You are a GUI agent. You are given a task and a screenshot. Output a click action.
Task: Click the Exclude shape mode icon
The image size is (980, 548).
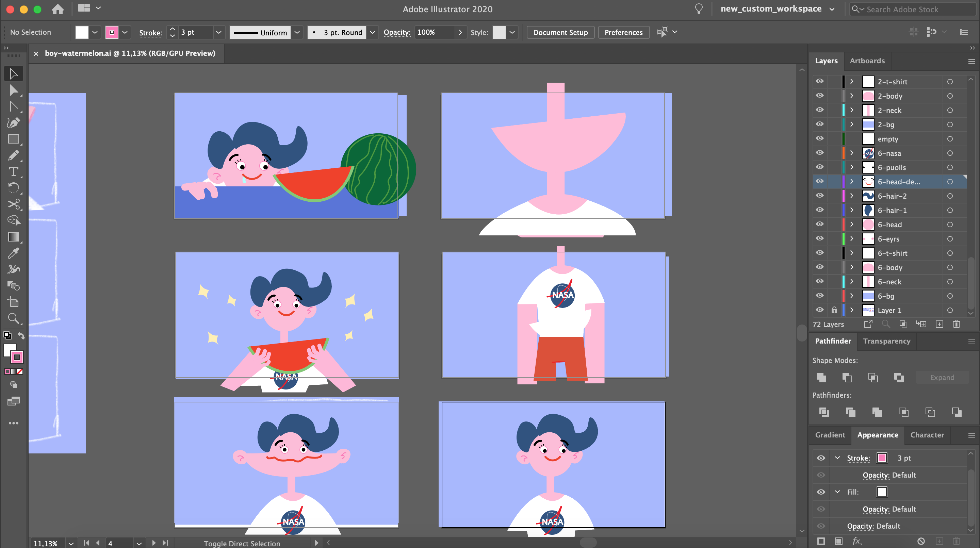(x=899, y=377)
